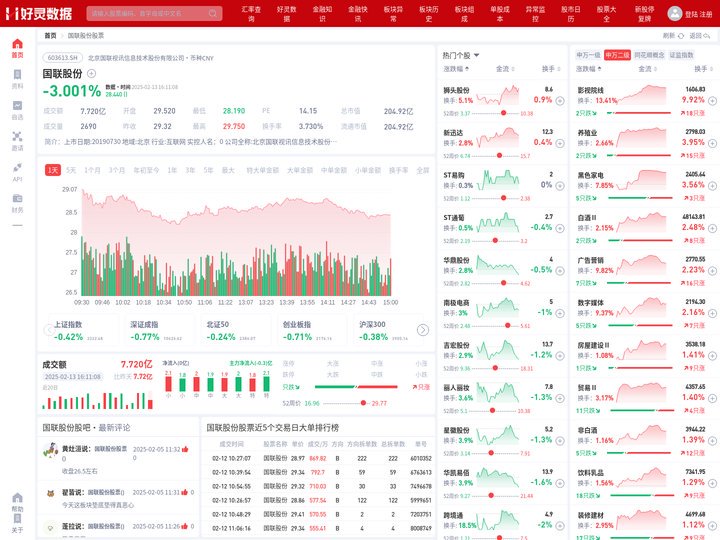Click 新迅达 52周价 range marker
This screenshot has width=720, height=540.
coord(499,156)
